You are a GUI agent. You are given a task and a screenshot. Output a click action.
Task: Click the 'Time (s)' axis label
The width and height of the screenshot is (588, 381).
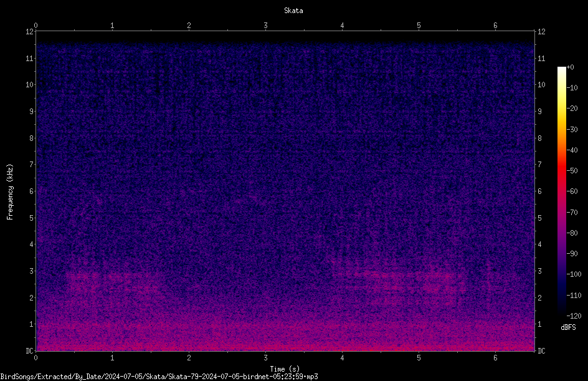click(285, 369)
